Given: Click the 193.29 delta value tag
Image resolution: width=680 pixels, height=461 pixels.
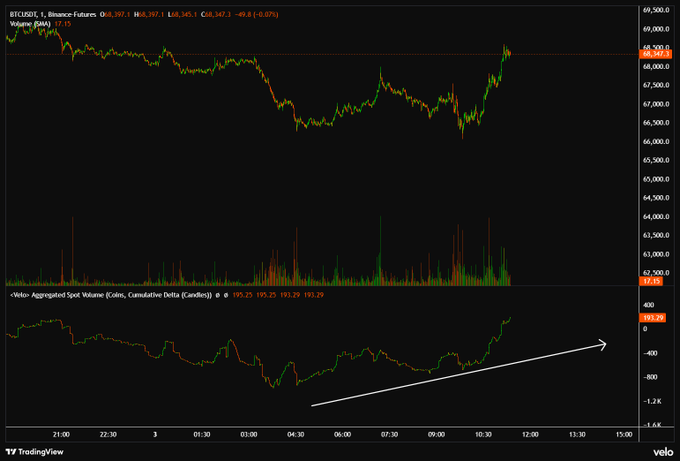Looking at the screenshot, I should [653, 317].
